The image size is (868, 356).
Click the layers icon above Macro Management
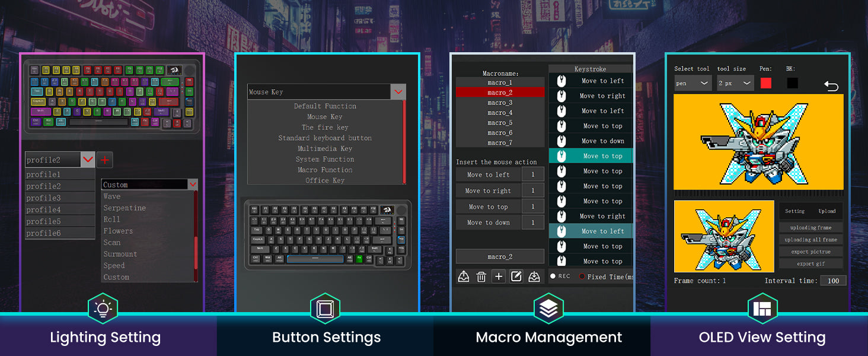(x=548, y=309)
